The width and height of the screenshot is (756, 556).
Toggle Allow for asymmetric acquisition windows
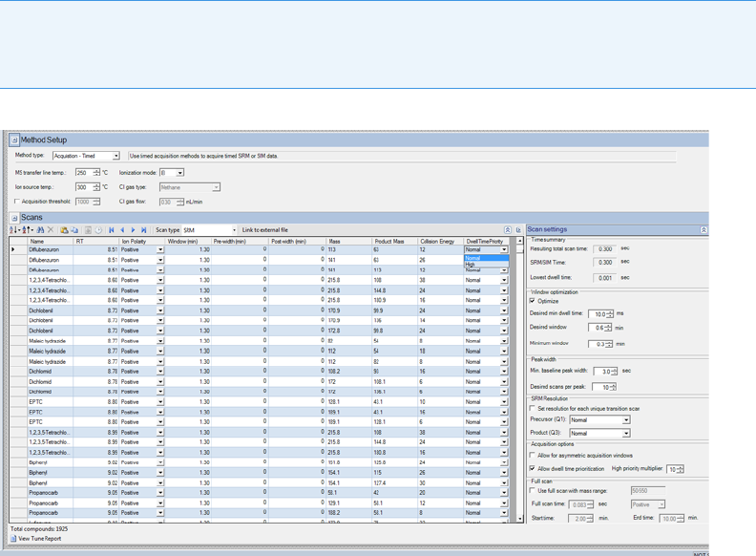coord(533,456)
